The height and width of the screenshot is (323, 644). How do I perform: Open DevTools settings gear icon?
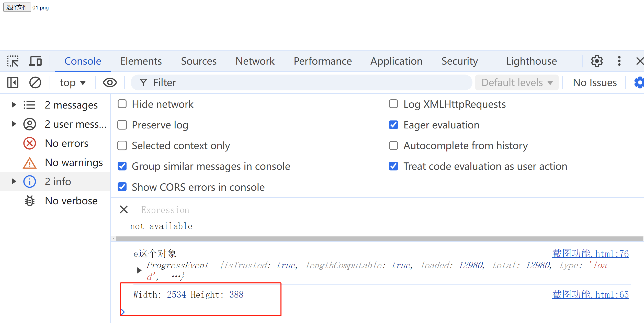click(x=597, y=61)
